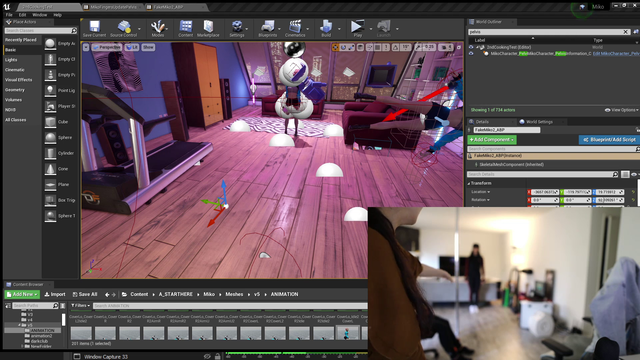Select the Empty Actor item in Place Actors
Screen dimensions: 640x360
(x=60, y=43)
